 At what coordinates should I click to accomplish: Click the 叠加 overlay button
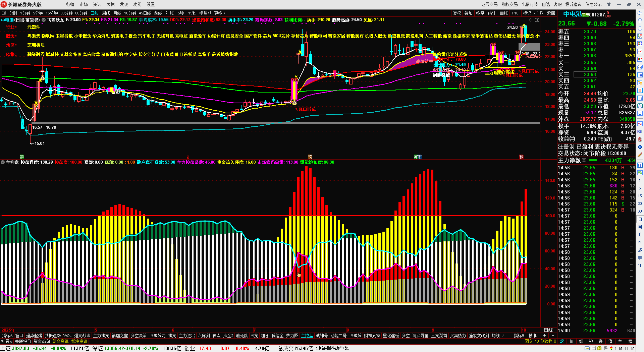pos(469,13)
